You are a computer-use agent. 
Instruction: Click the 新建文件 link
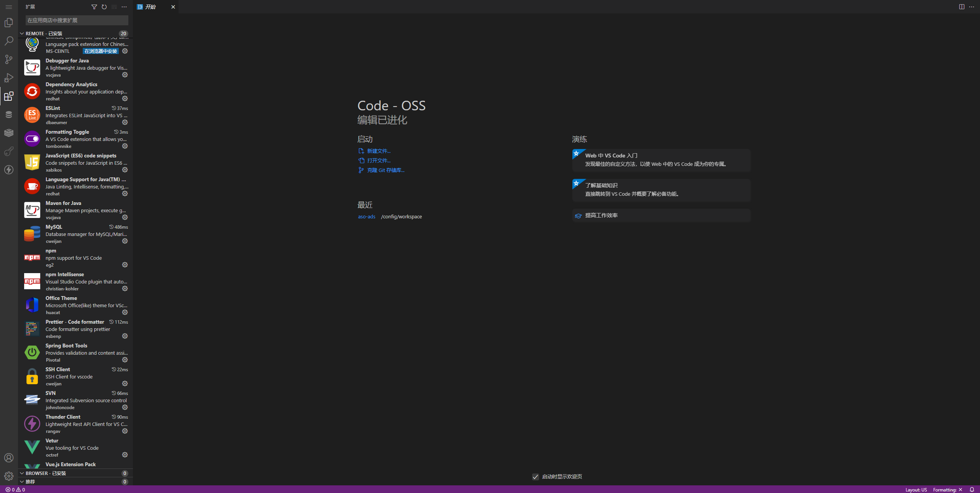[378, 151]
